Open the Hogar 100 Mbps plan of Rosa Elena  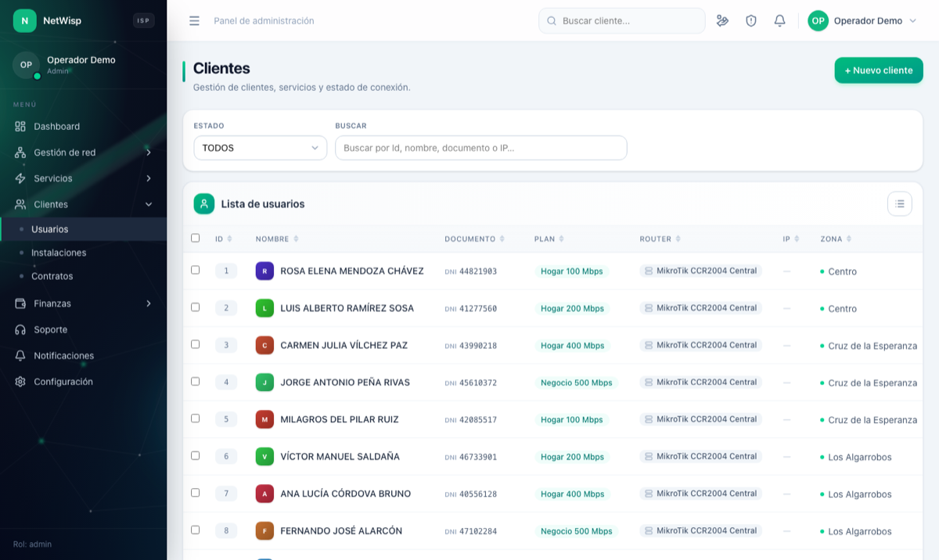(x=572, y=271)
